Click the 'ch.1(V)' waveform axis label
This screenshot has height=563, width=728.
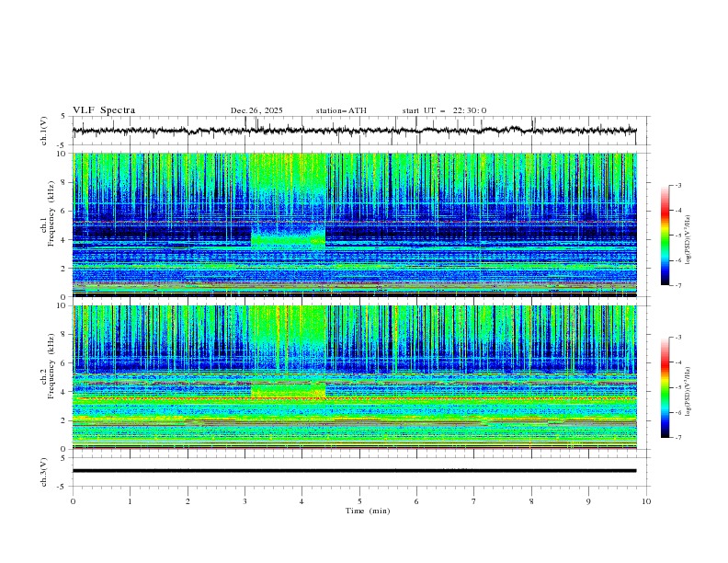pyautogui.click(x=44, y=131)
